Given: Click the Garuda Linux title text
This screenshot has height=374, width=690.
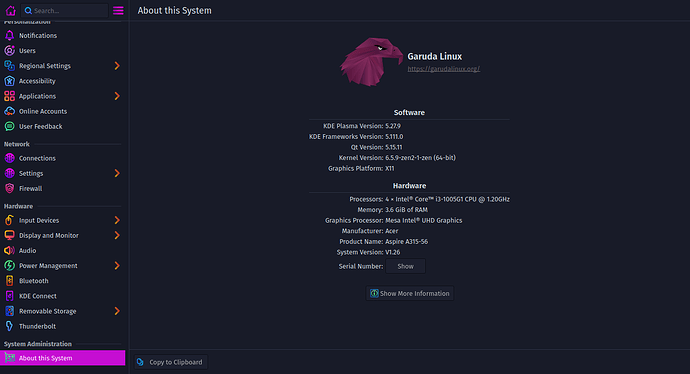Looking at the screenshot, I should pos(435,56).
